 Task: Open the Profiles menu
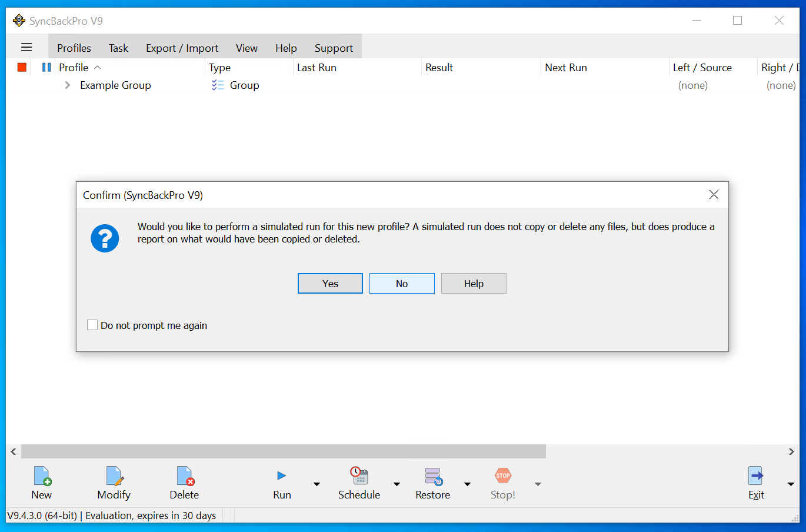click(x=74, y=48)
